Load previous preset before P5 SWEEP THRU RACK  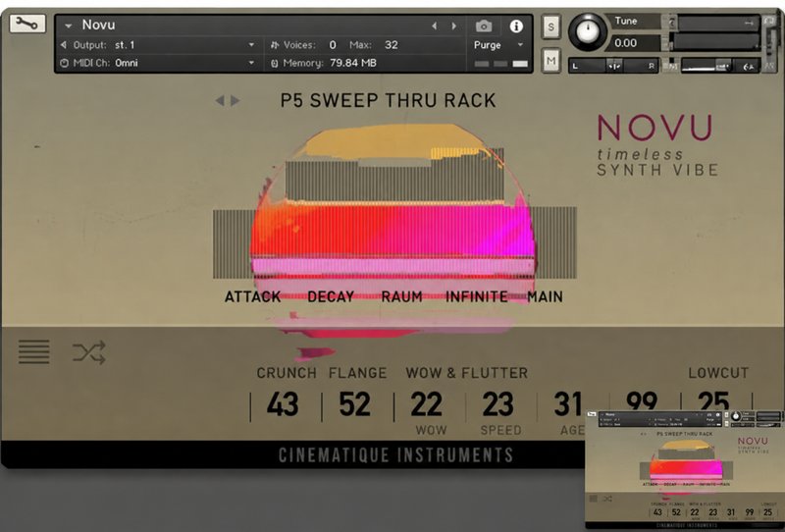coord(219,101)
